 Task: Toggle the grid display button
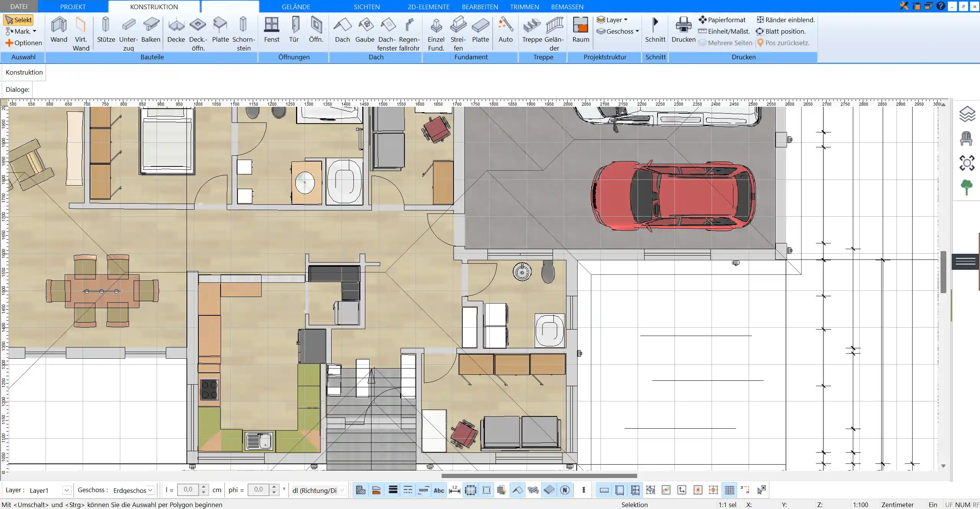tap(730, 490)
